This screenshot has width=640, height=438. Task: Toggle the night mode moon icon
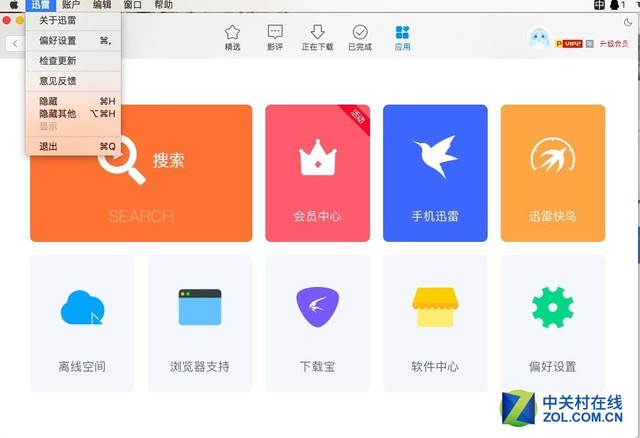tap(628, 22)
